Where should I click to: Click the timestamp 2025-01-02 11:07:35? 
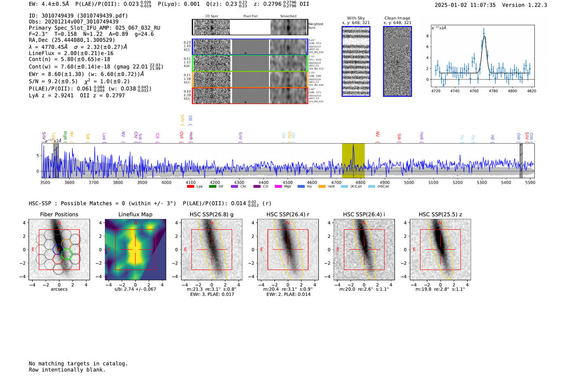(465, 5)
